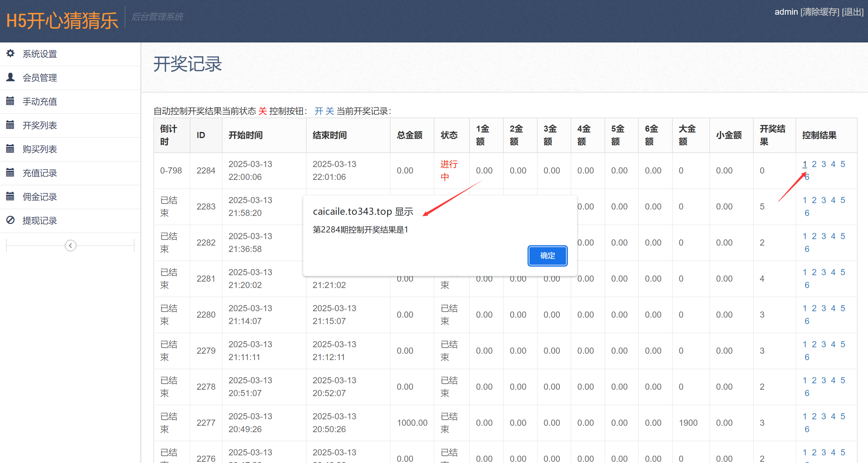Screen dimensions: 868x463
Task: Click the 开奖列表 calendar icon
Action: coord(10,125)
